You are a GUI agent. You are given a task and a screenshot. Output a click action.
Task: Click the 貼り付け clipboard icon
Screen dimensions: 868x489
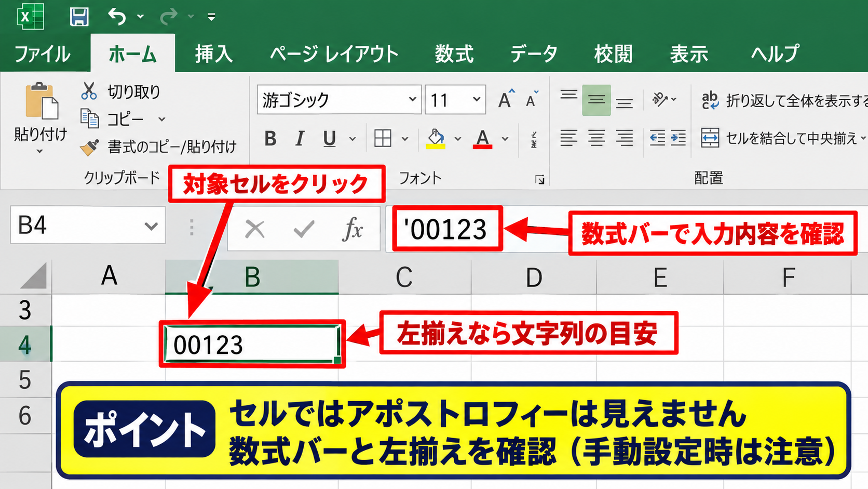pos(41,100)
